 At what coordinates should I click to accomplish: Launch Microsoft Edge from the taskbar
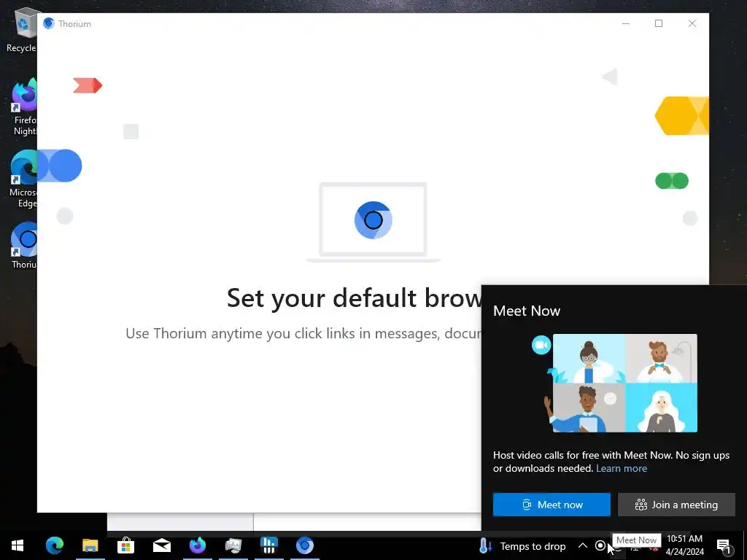(54, 545)
